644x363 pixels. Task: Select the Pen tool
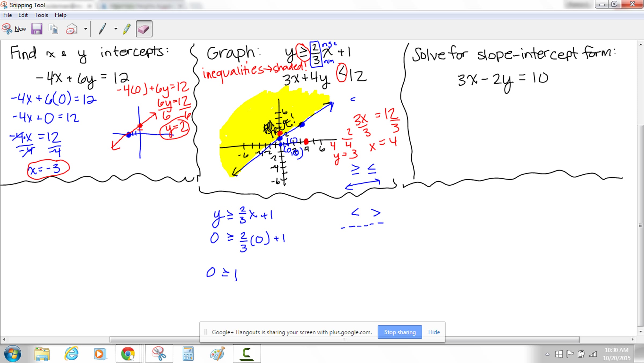click(x=102, y=29)
